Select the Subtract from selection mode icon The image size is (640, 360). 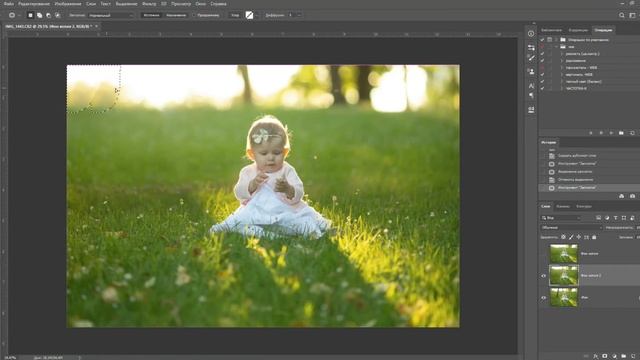49,15
